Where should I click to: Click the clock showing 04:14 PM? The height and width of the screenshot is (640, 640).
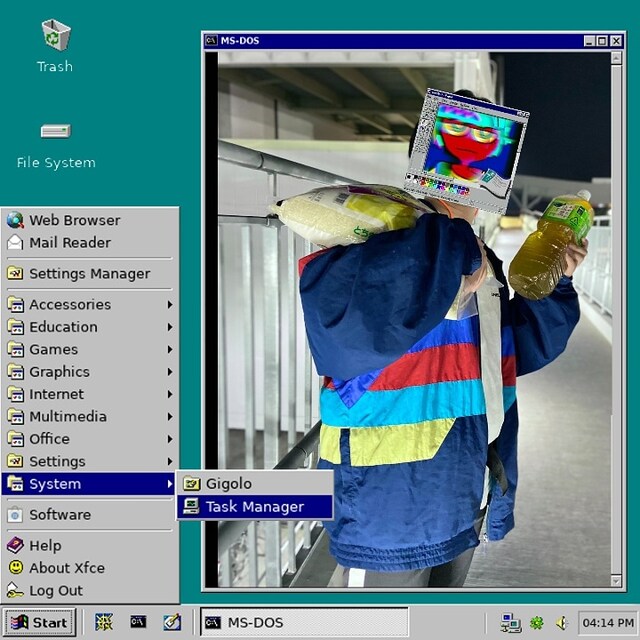[607, 622]
